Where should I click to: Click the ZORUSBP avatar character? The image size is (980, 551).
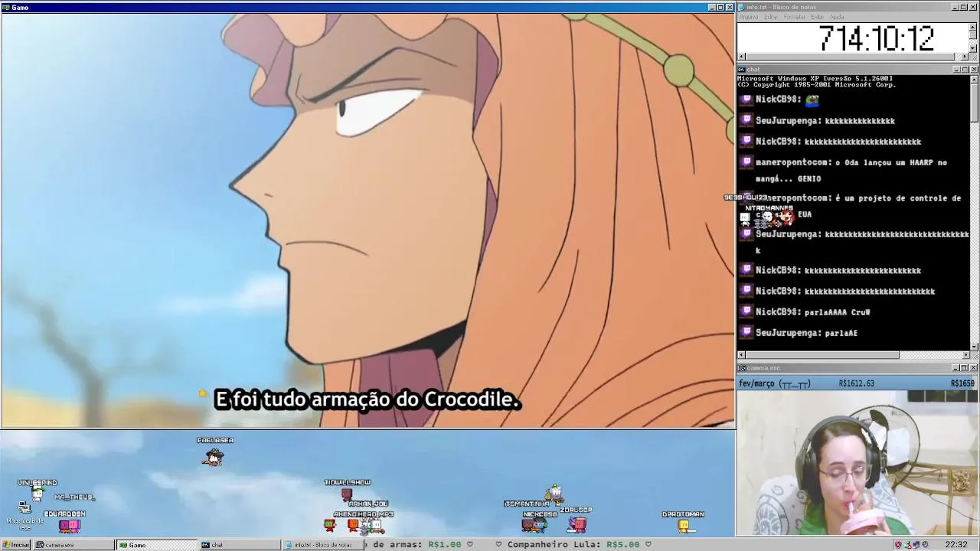tap(577, 523)
